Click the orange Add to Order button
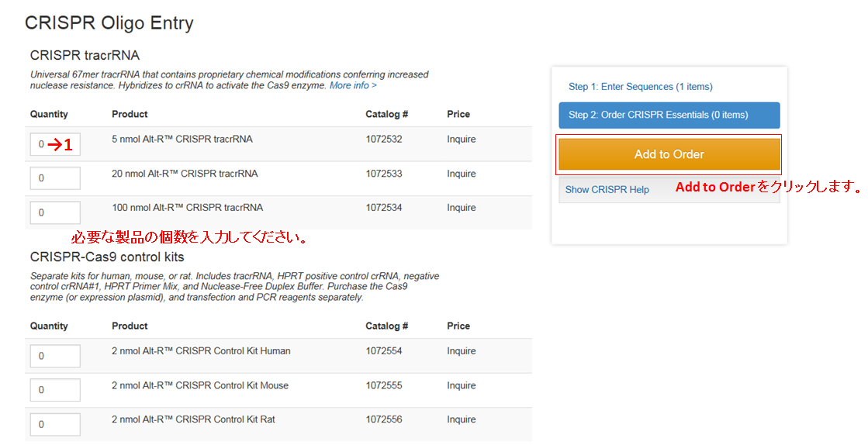Image resolution: width=868 pixels, height=445 pixels. [x=669, y=154]
